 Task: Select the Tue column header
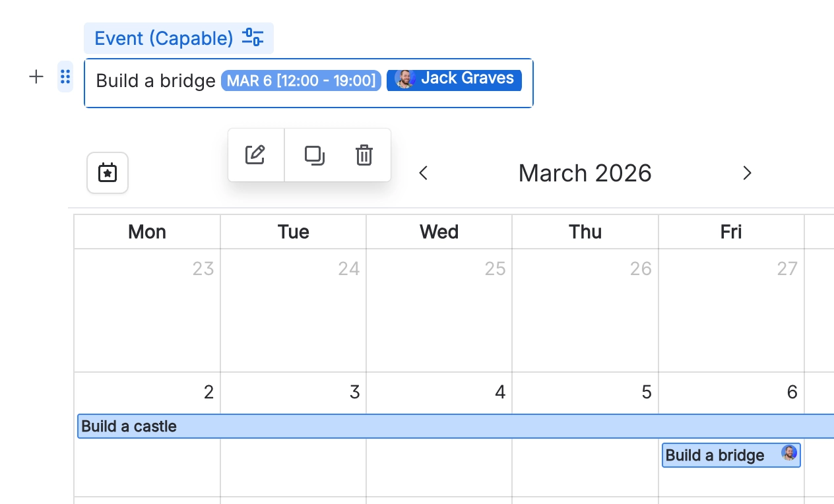pos(294,232)
